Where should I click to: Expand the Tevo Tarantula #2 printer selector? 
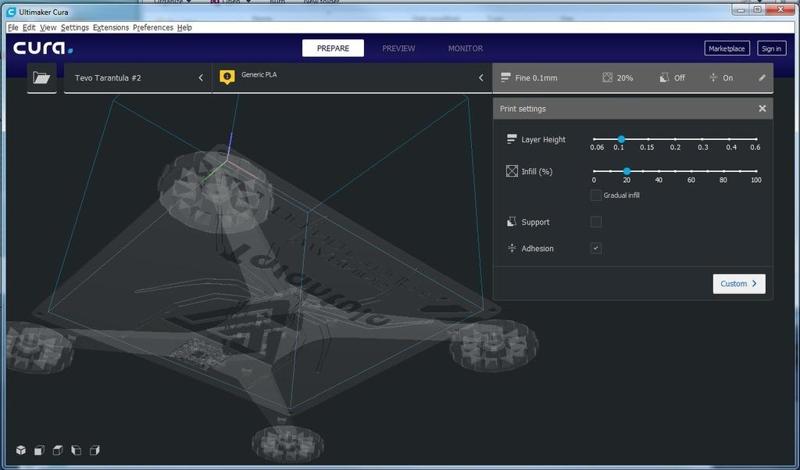tap(138, 78)
